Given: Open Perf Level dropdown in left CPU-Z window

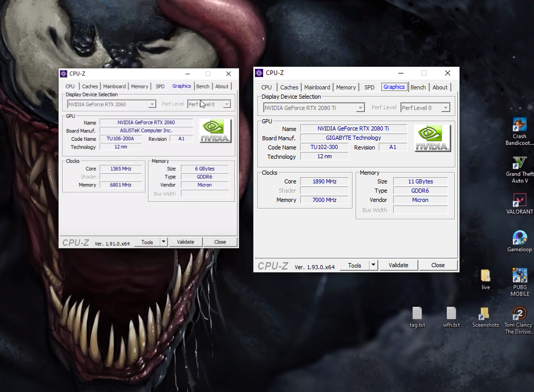Looking at the screenshot, I should coord(227,104).
